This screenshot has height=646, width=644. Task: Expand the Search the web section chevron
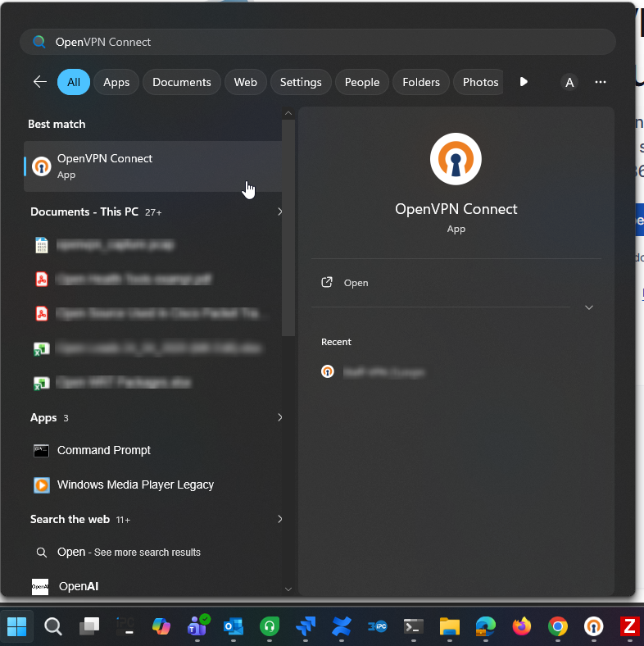pyautogui.click(x=279, y=519)
